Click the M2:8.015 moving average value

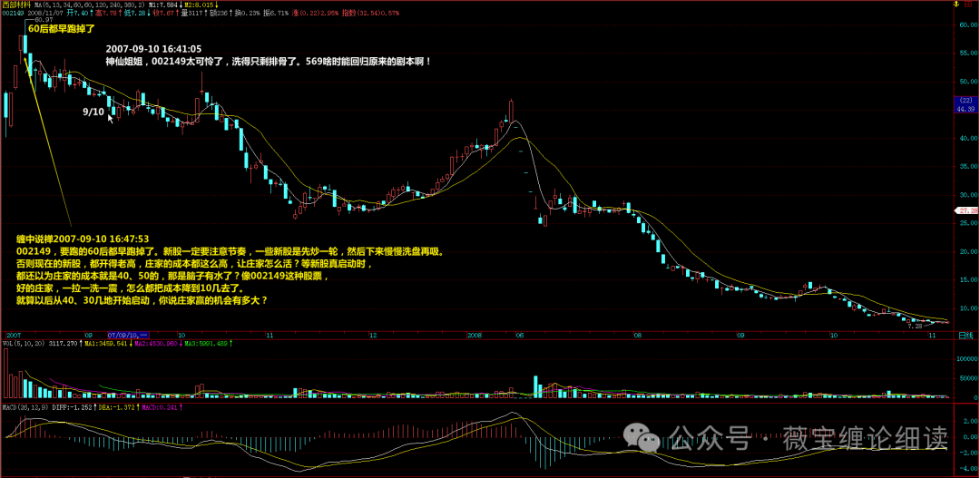[201, 5]
